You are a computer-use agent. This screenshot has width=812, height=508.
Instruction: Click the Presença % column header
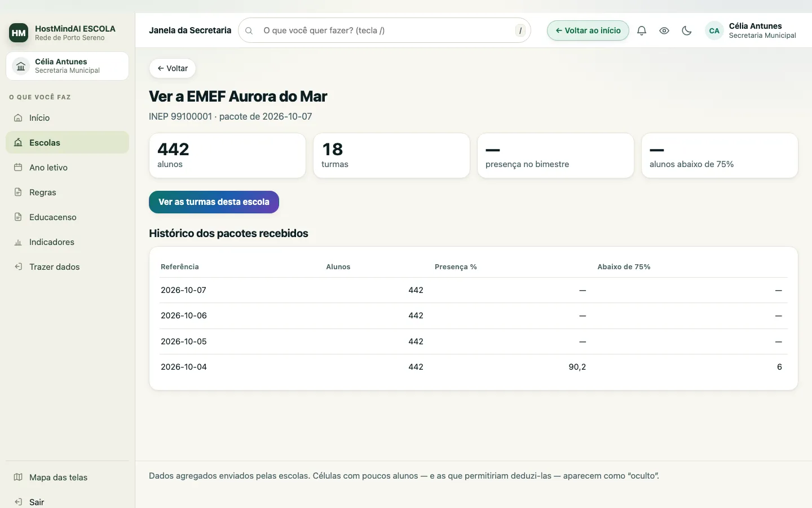click(x=456, y=267)
